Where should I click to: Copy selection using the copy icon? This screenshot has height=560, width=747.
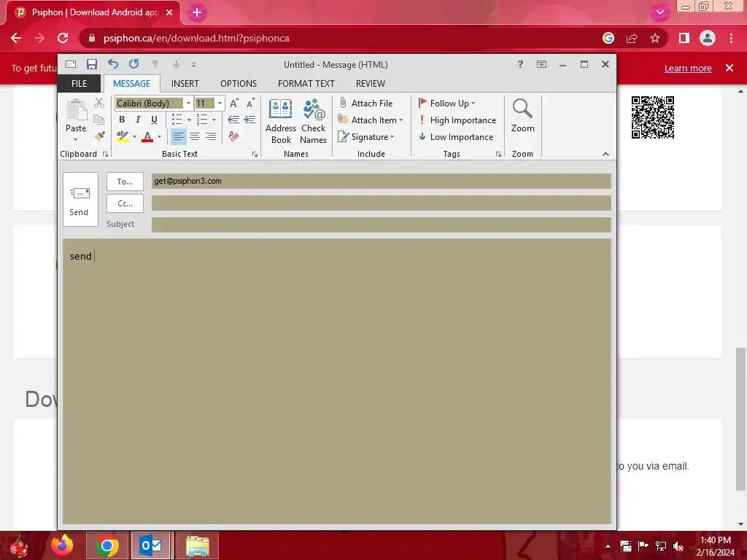pos(99,120)
